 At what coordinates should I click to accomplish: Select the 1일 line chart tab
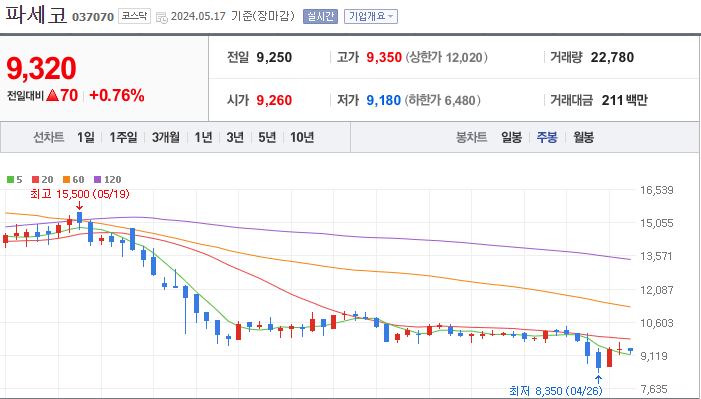pos(86,137)
